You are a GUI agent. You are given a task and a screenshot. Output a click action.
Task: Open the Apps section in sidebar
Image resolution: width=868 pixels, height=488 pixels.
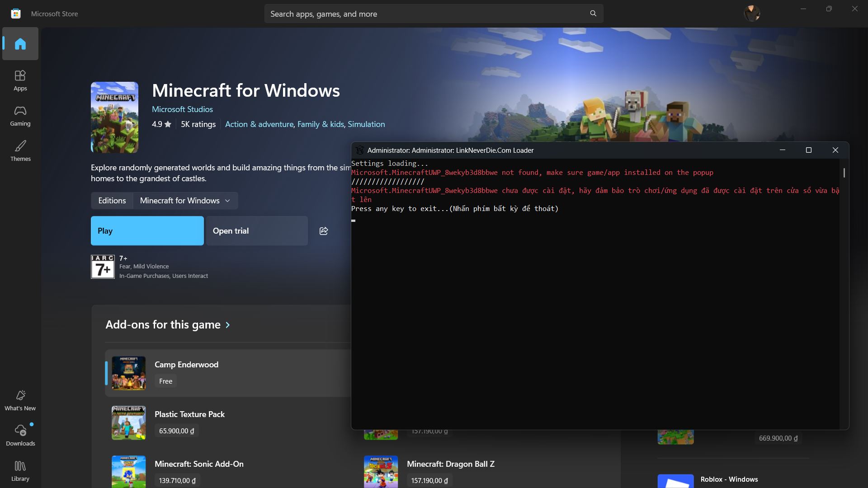[20, 80]
